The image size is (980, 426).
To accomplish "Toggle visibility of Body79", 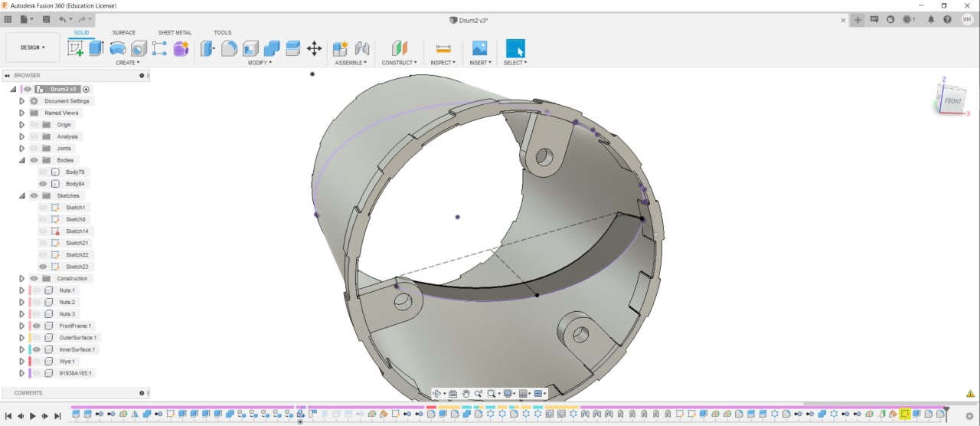I will (x=44, y=172).
